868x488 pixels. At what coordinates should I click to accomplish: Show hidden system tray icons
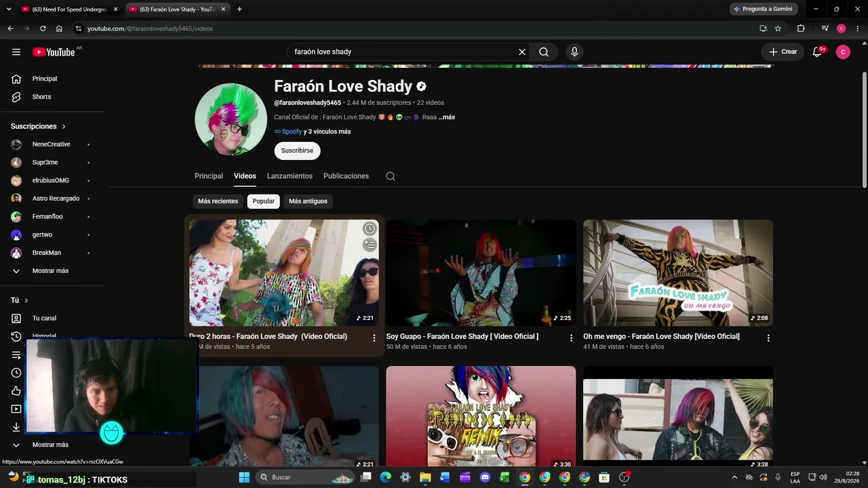734,477
